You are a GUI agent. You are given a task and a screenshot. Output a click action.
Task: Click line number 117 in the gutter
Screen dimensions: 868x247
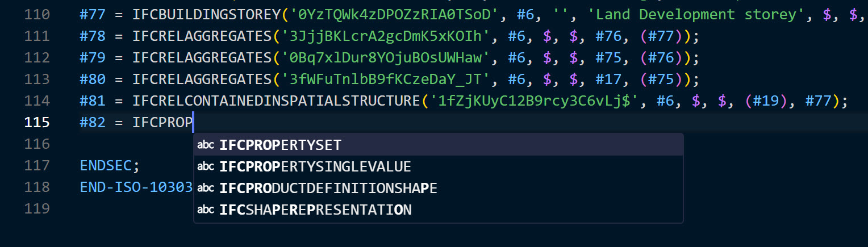[37, 165]
